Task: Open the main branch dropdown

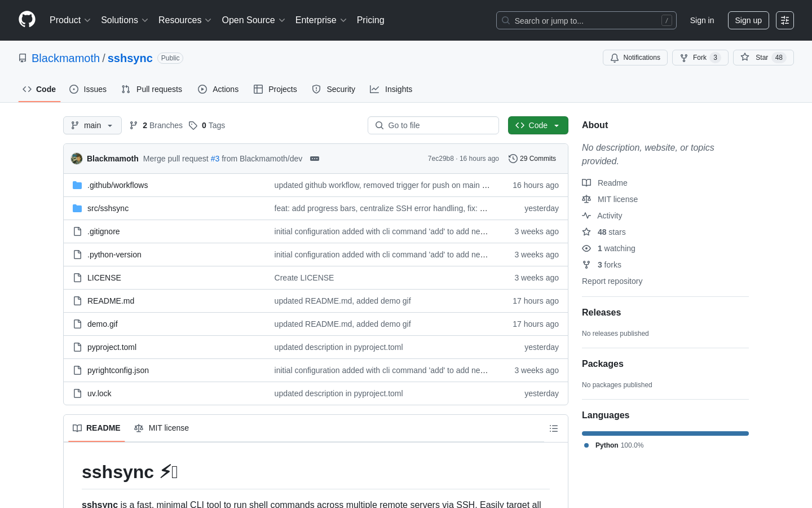Action: (x=92, y=125)
